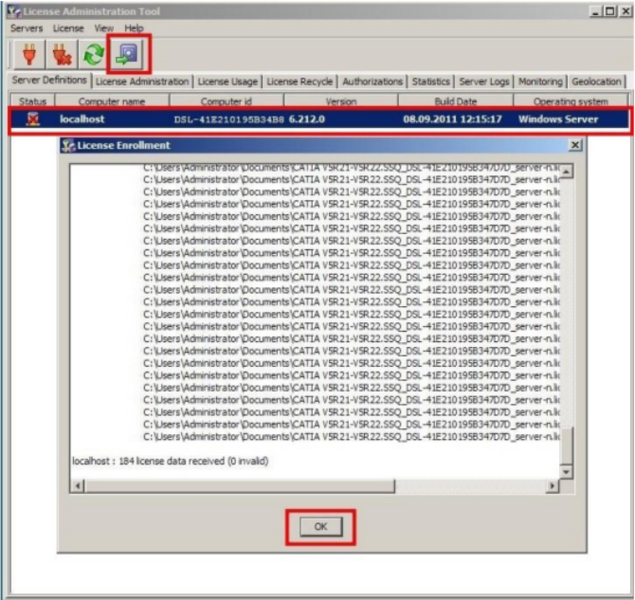
Task: Click OK in License Enrollment dialog
Action: [321, 527]
